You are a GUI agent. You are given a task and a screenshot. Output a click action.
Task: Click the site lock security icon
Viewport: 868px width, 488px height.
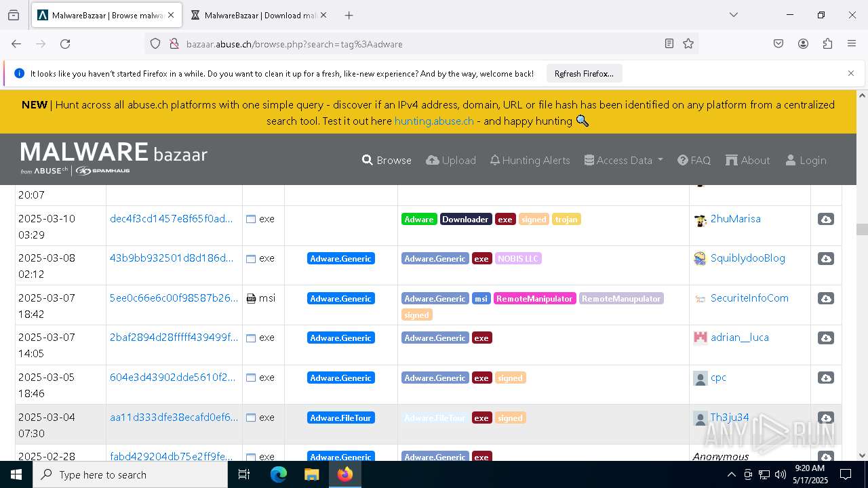click(174, 44)
